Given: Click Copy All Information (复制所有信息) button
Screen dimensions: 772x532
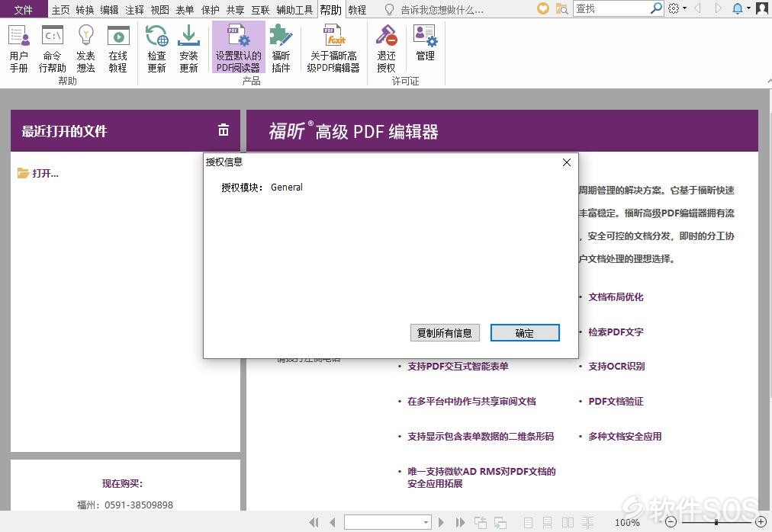Looking at the screenshot, I should click(445, 333).
